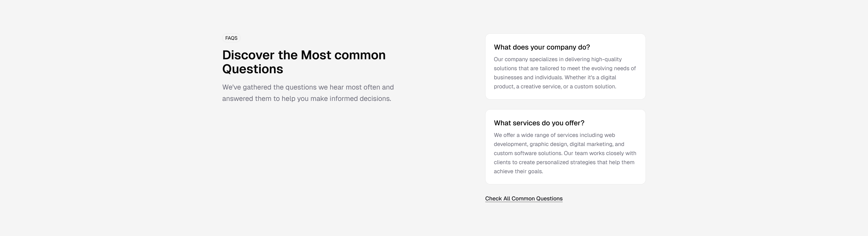Click the word 'common' in the main heading

(359, 55)
